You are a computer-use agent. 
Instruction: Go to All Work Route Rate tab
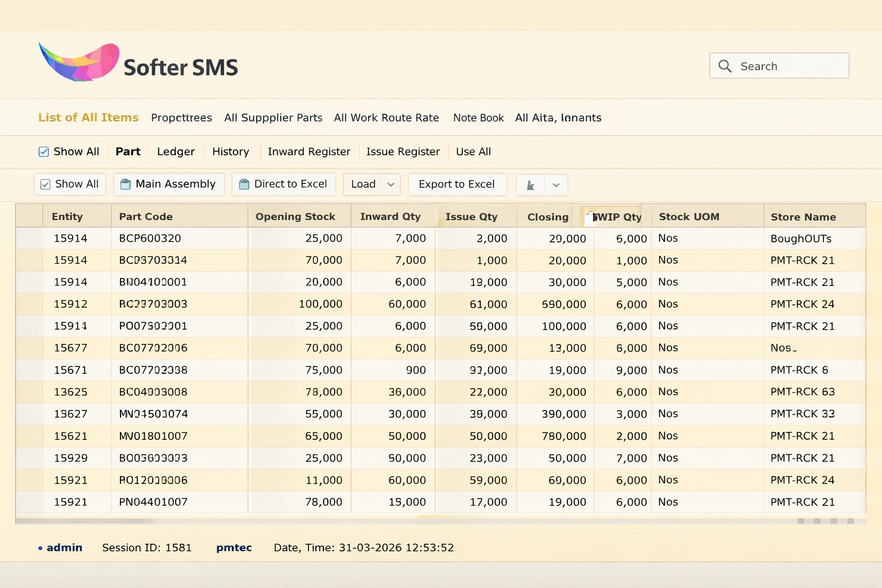coord(386,118)
